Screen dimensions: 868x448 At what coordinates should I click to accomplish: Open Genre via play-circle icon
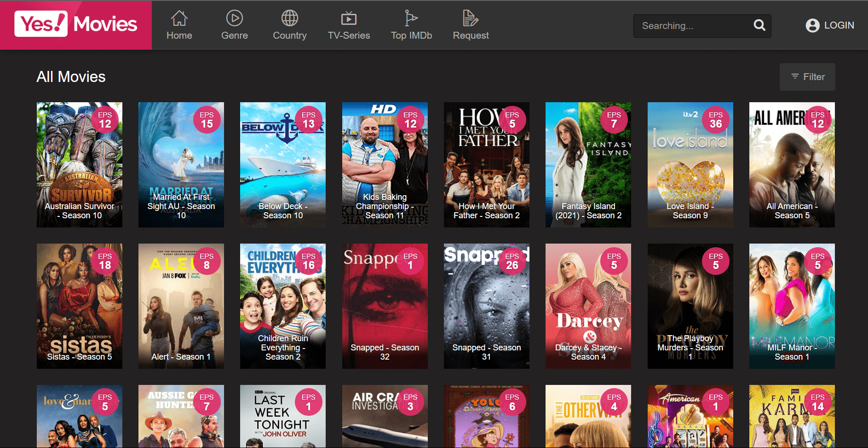pos(235,18)
